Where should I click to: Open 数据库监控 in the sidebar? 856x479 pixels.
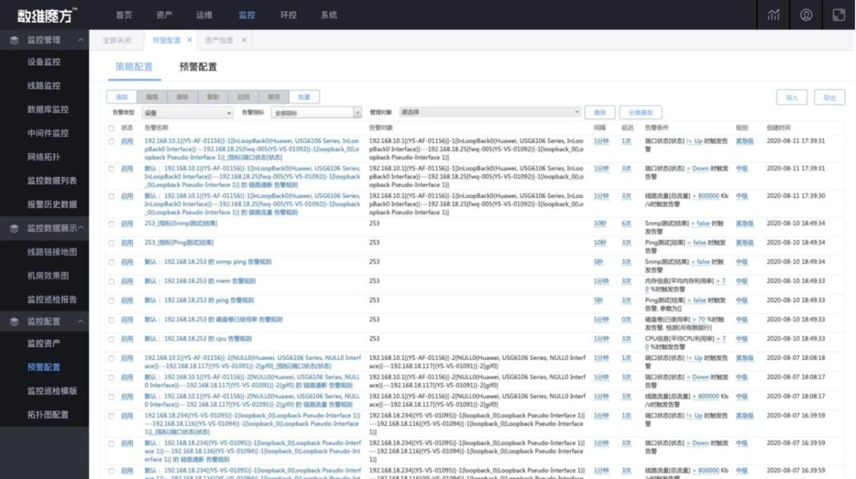click(48, 109)
